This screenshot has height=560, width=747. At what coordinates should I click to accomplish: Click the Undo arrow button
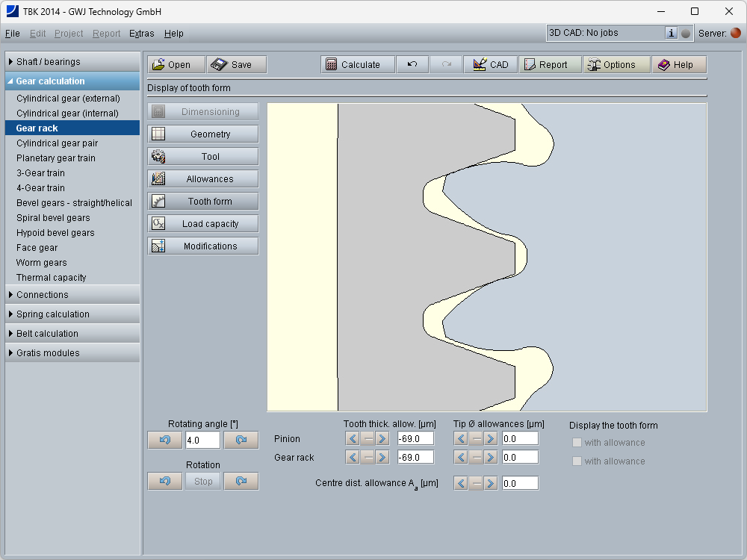(412, 65)
